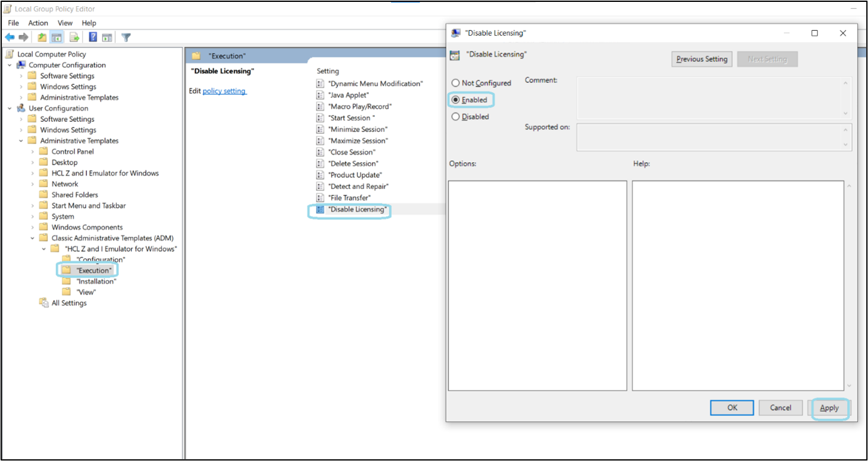Open the View menu
Viewport: 868px width, 461px height.
tap(65, 23)
